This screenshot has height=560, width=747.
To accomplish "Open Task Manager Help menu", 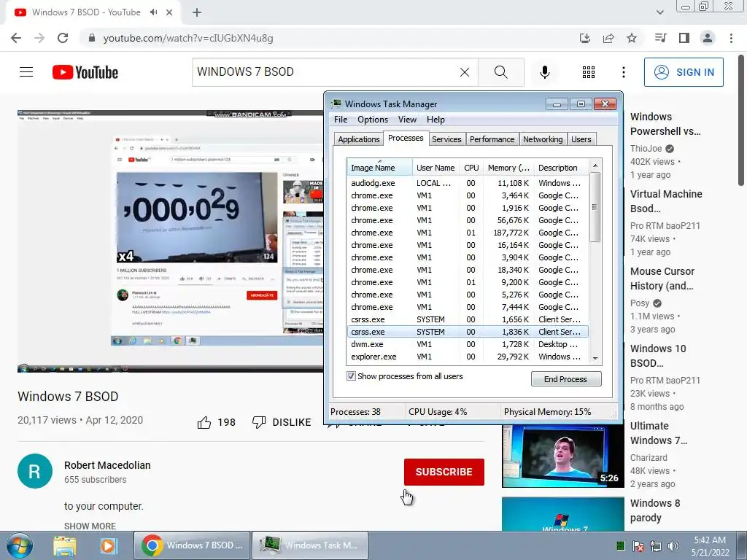I will 436,120.
